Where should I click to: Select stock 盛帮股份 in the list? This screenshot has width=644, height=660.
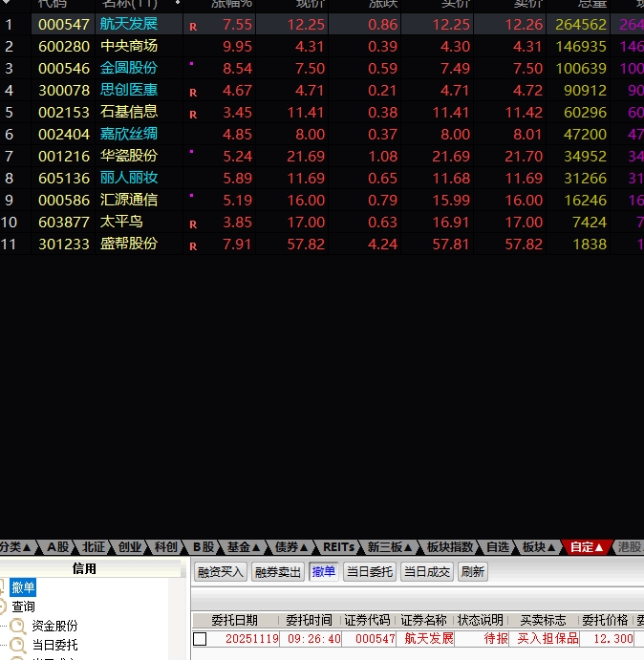[x=128, y=244]
